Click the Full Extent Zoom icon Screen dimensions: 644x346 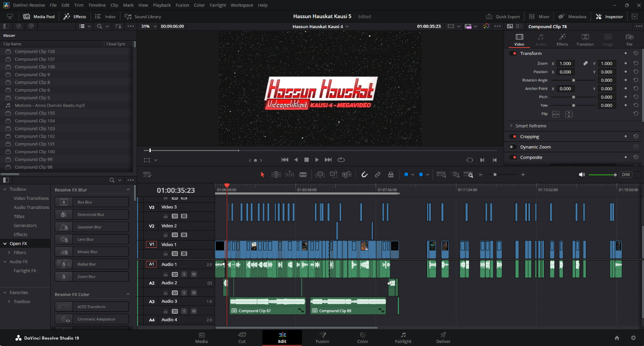[441, 175]
